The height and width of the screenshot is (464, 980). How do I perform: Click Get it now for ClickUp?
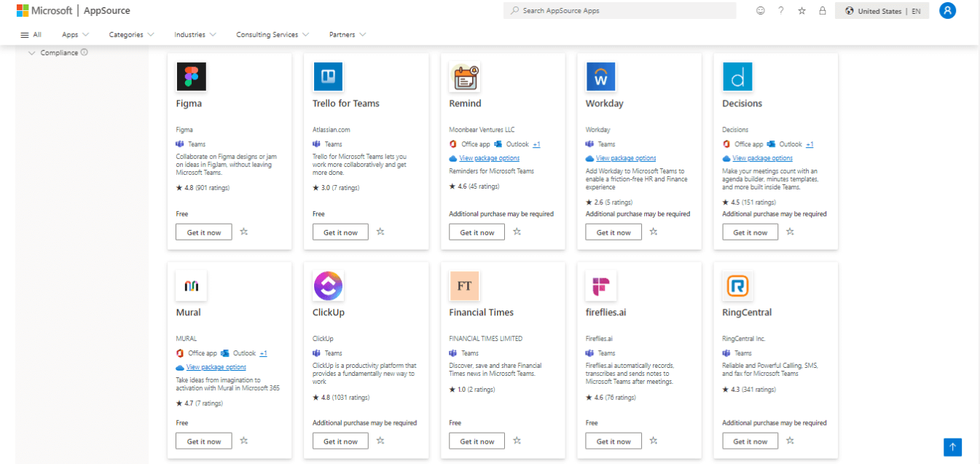pos(340,441)
